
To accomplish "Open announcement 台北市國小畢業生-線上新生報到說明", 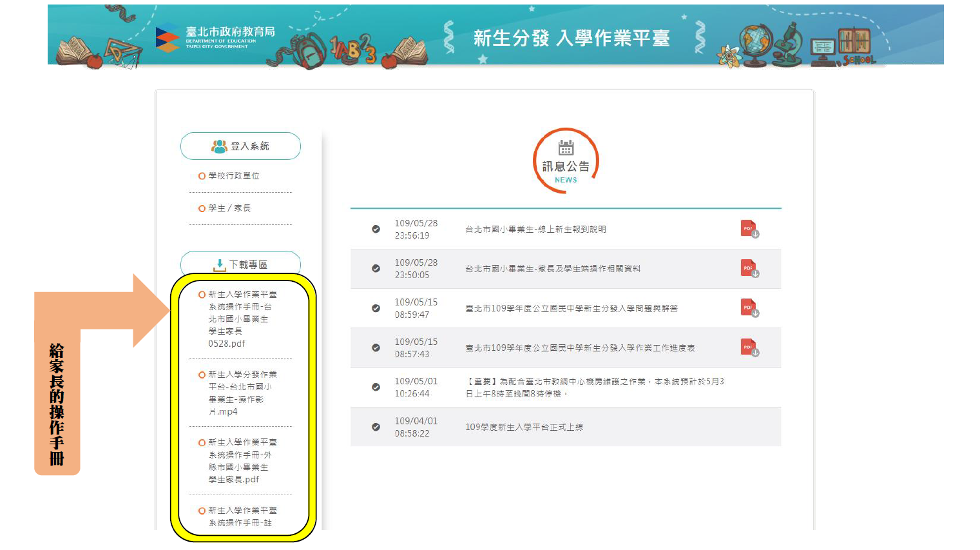I will click(535, 230).
